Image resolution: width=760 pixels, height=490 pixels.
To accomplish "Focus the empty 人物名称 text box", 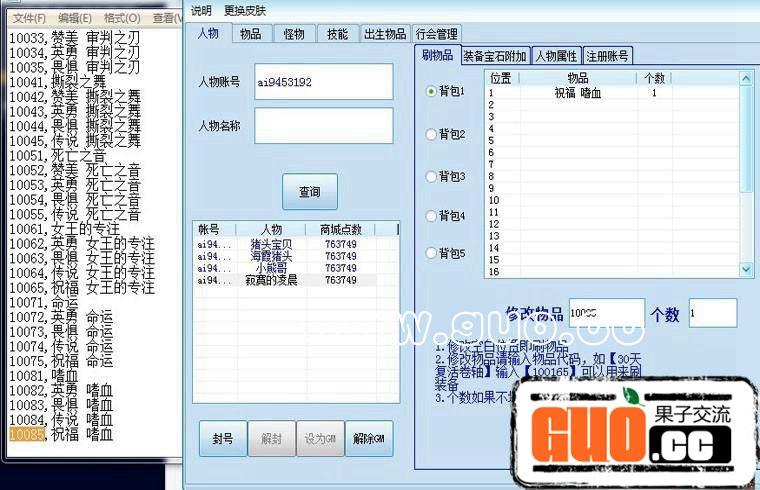I will (323, 126).
